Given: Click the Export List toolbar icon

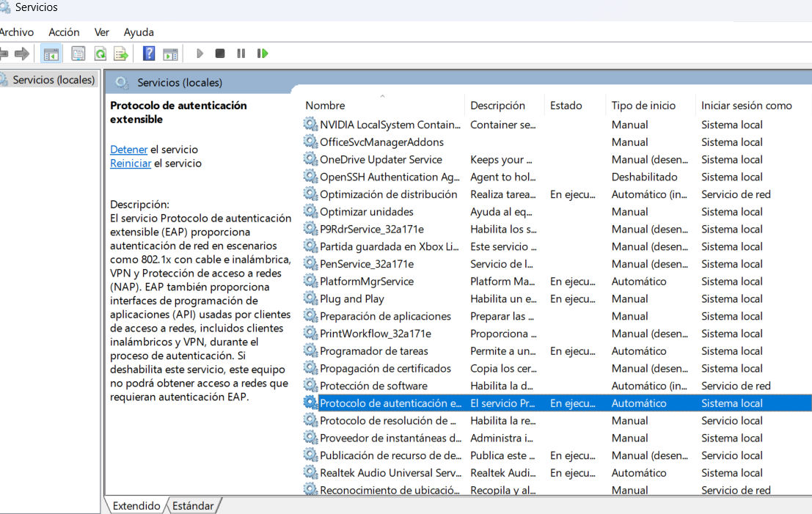Looking at the screenshot, I should tap(120, 54).
